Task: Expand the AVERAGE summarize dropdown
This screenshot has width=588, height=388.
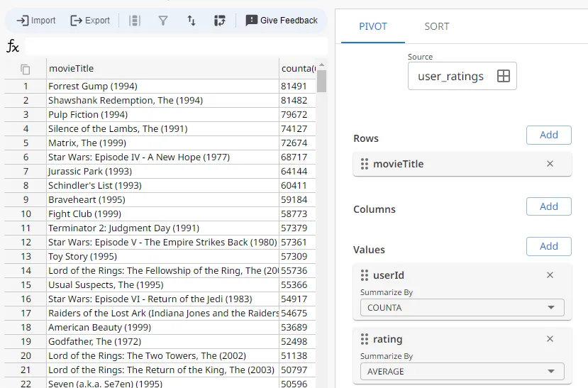Action: [x=462, y=372]
